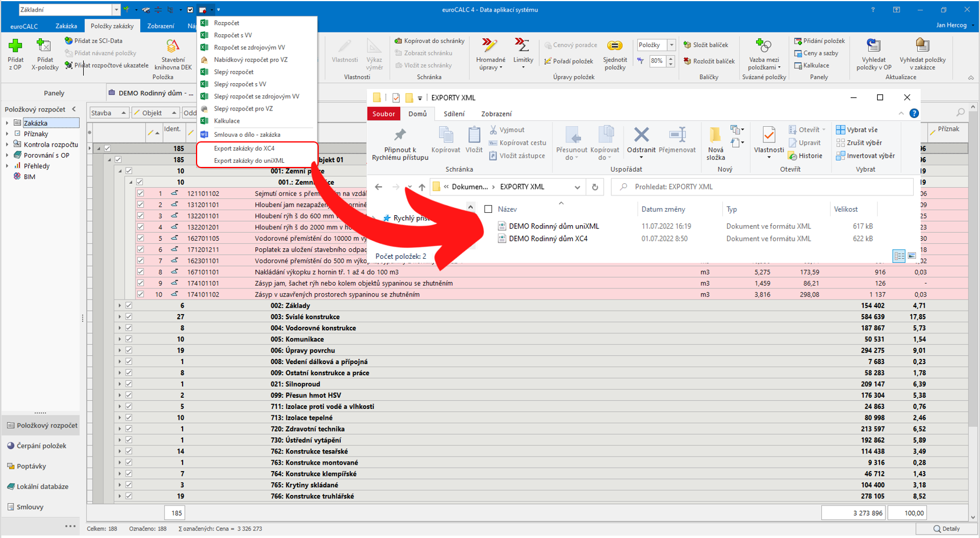Image resolution: width=980 pixels, height=538 pixels.
Task: Open Poptávky section
Action: (x=41, y=466)
